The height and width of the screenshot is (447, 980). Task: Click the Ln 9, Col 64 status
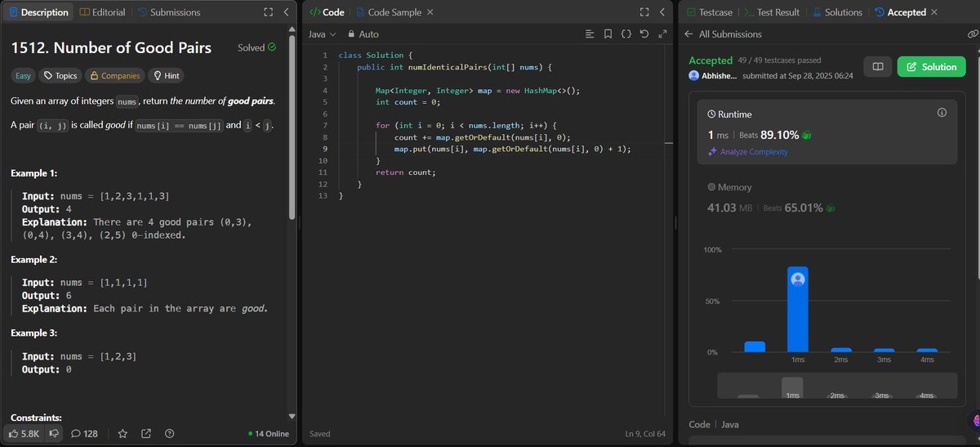tap(646, 433)
